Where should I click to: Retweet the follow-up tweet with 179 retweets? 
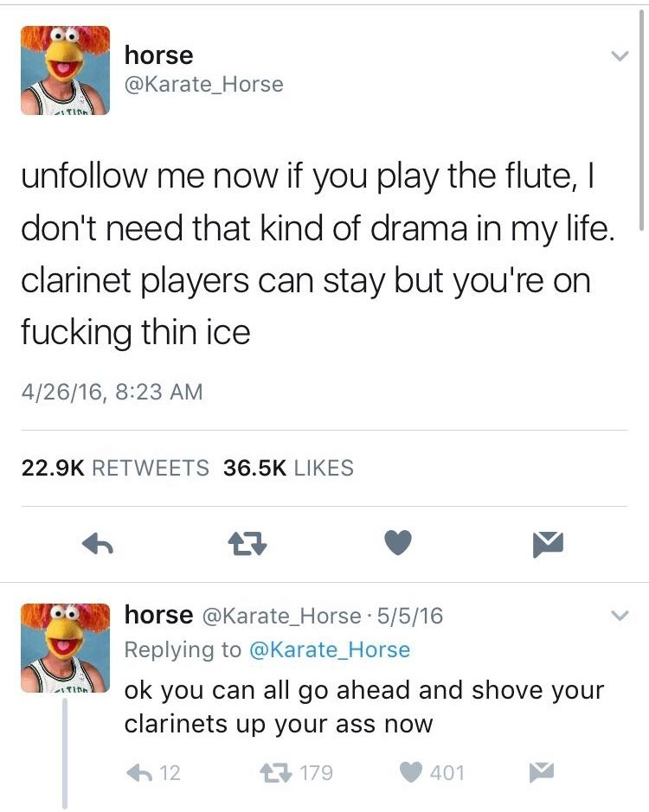pyautogui.click(x=296, y=772)
